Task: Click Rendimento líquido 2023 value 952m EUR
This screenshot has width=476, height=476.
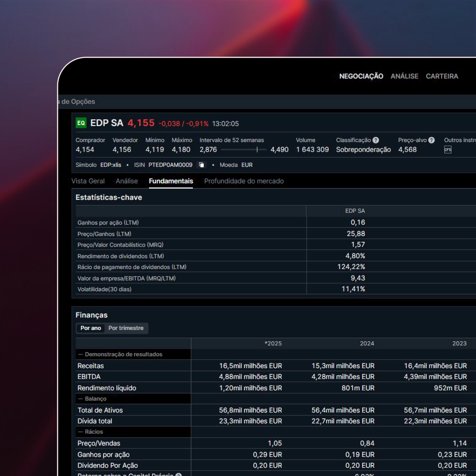Action: [450, 388]
